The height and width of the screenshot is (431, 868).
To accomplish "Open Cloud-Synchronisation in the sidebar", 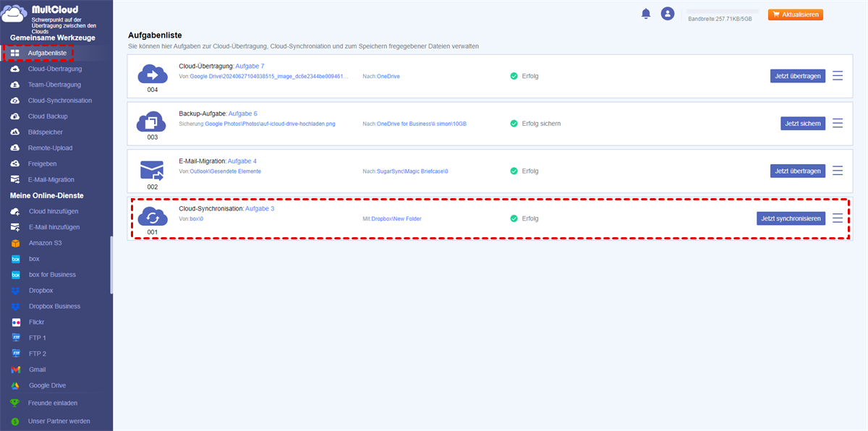I will point(60,101).
